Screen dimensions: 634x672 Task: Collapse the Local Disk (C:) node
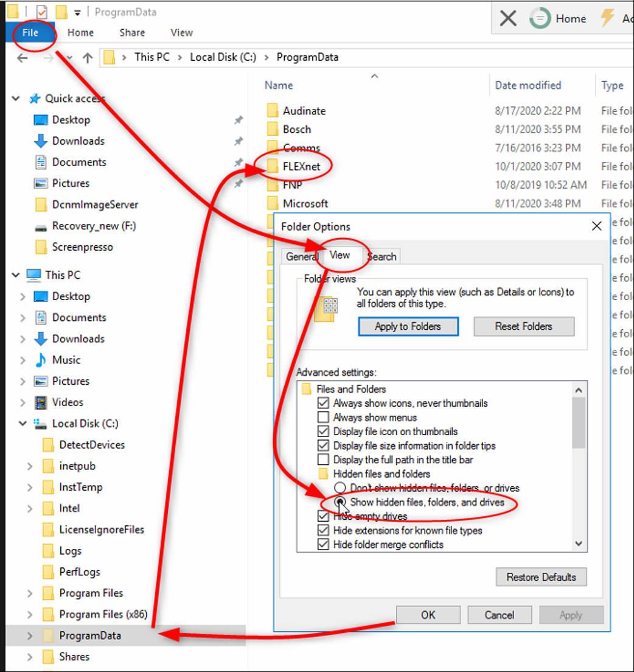click(x=23, y=424)
